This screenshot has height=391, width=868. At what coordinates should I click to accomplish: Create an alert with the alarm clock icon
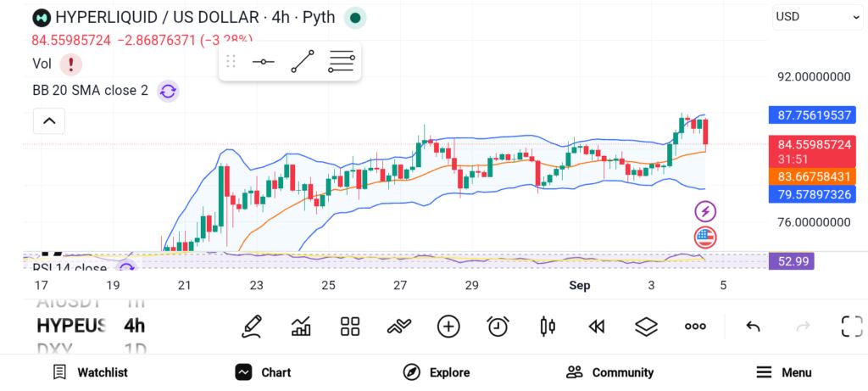click(498, 327)
